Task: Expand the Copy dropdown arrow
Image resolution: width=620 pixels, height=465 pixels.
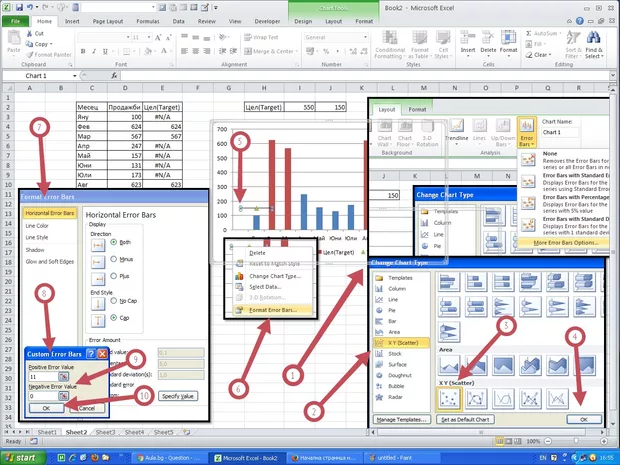Action: click(51, 44)
